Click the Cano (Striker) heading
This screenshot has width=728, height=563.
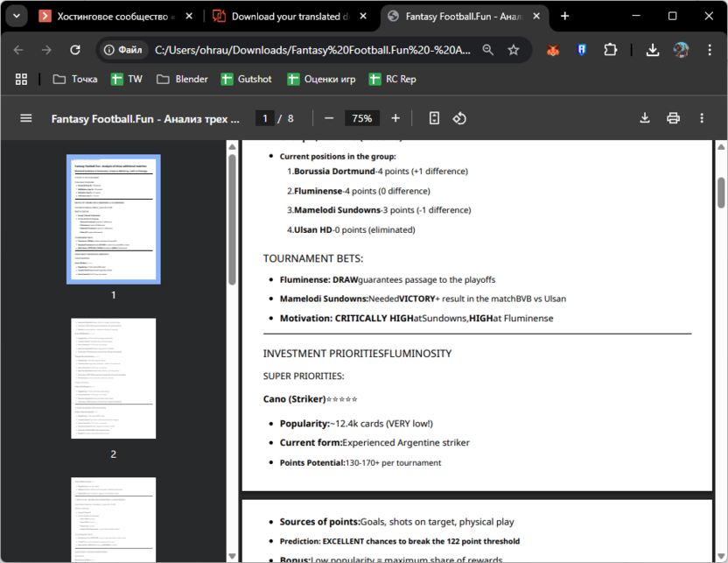click(294, 399)
